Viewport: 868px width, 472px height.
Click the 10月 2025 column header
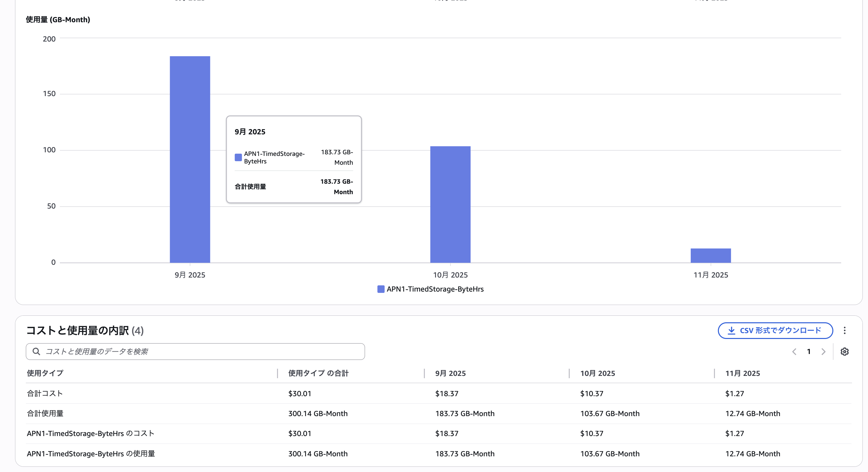pyautogui.click(x=598, y=373)
